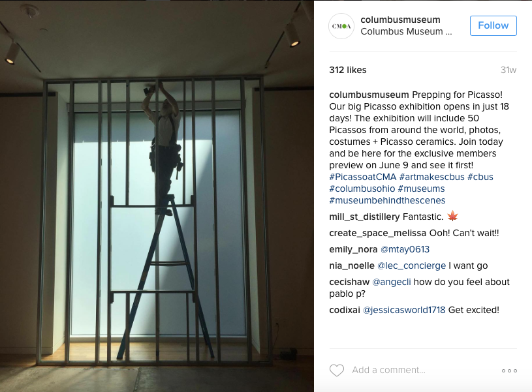Click the heart like icon

(337, 370)
